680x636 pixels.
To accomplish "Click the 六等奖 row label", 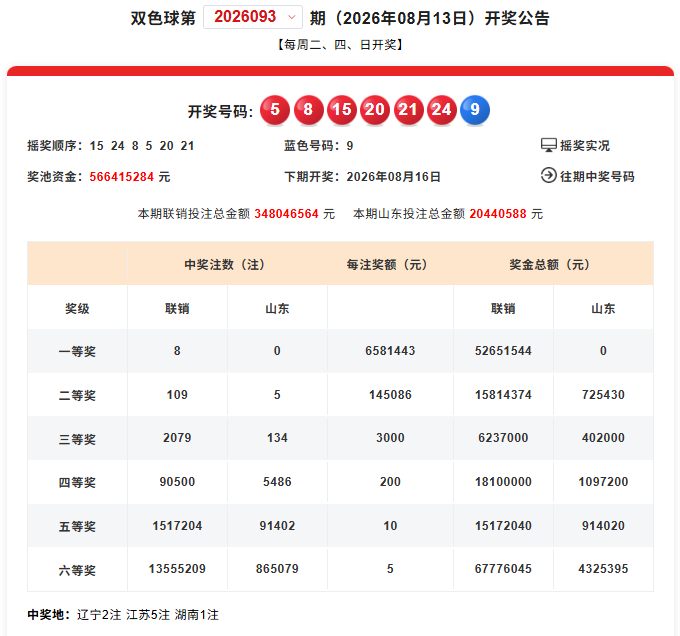I will 77,570.
